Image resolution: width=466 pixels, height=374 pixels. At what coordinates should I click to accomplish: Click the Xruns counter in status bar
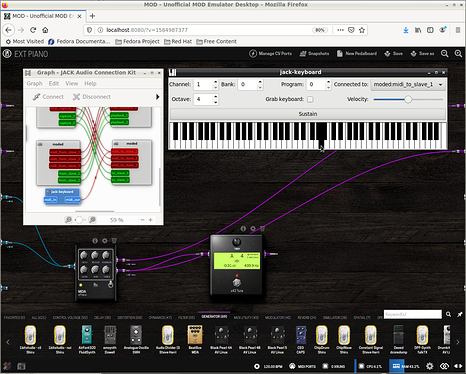[x=334, y=366]
